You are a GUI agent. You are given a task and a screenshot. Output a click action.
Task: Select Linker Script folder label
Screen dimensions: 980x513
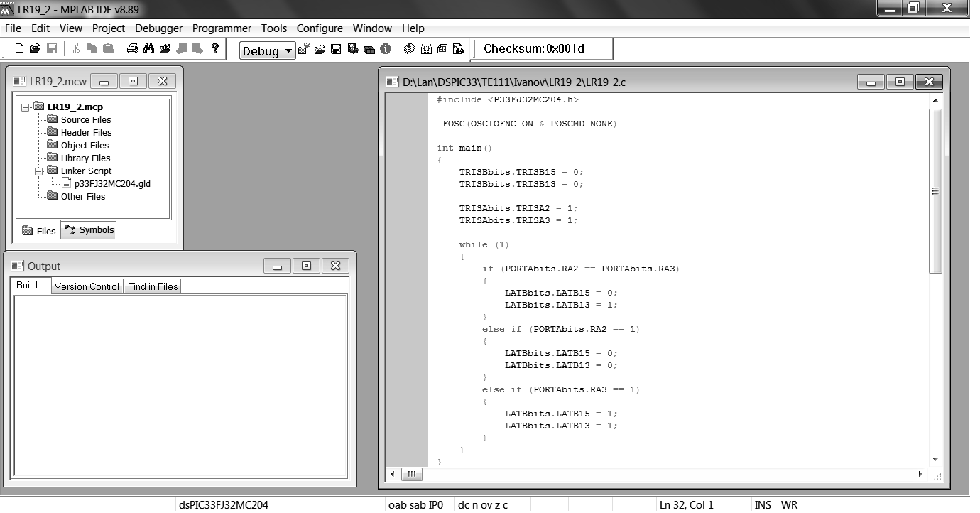click(x=86, y=171)
